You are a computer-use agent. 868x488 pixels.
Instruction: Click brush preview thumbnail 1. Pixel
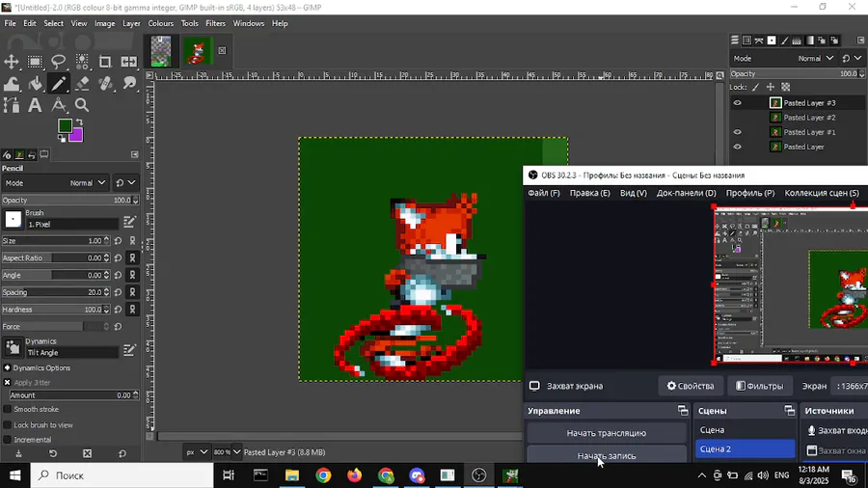pos(13,219)
